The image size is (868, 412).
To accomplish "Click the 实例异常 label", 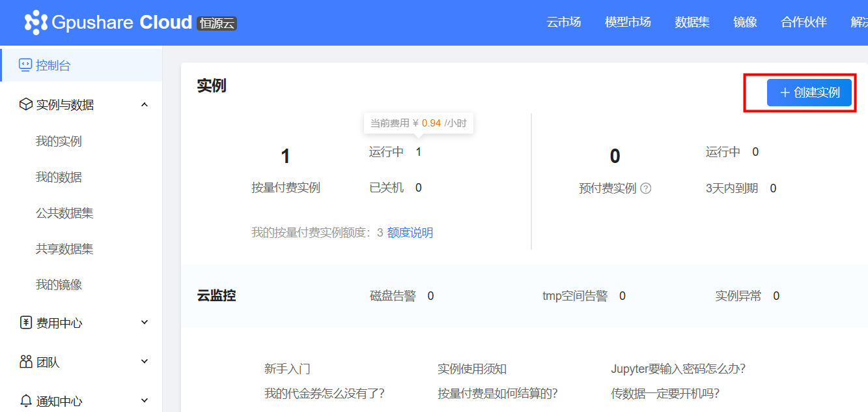I will pos(738,296).
